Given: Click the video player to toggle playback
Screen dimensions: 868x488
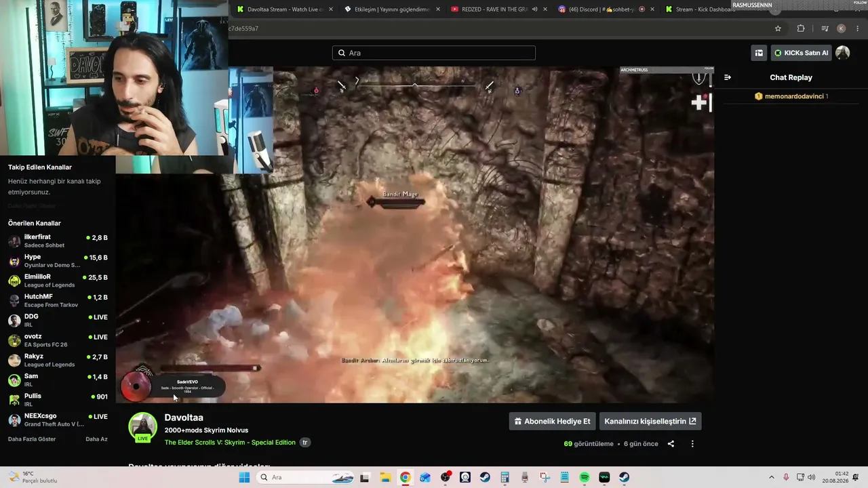Looking at the screenshot, I should [x=415, y=235].
